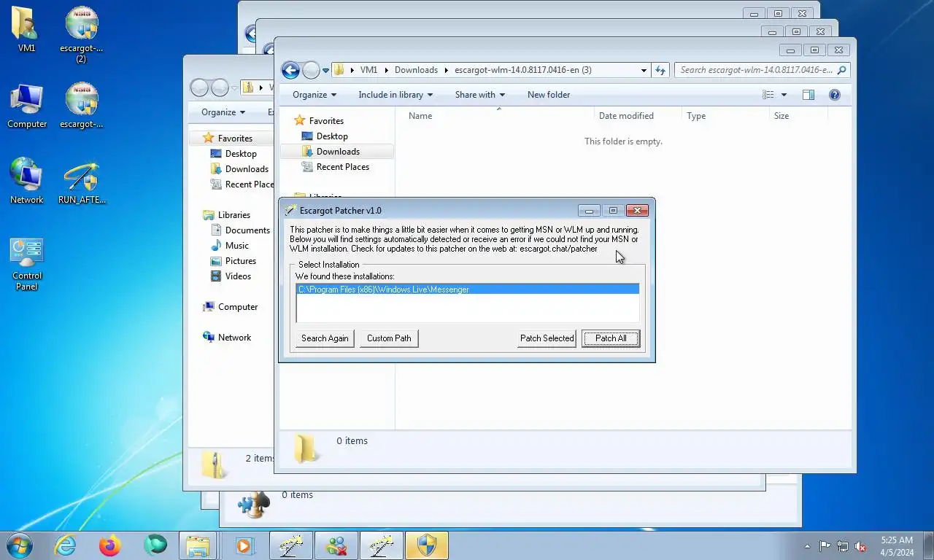The image size is (934, 560).
Task: Sort by the Name column header
Action: (x=420, y=116)
